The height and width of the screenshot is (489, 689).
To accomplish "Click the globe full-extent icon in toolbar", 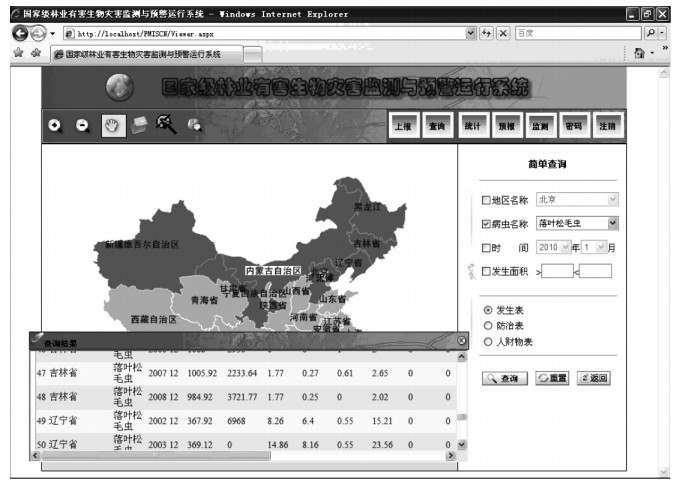I will pyautogui.click(x=194, y=125).
